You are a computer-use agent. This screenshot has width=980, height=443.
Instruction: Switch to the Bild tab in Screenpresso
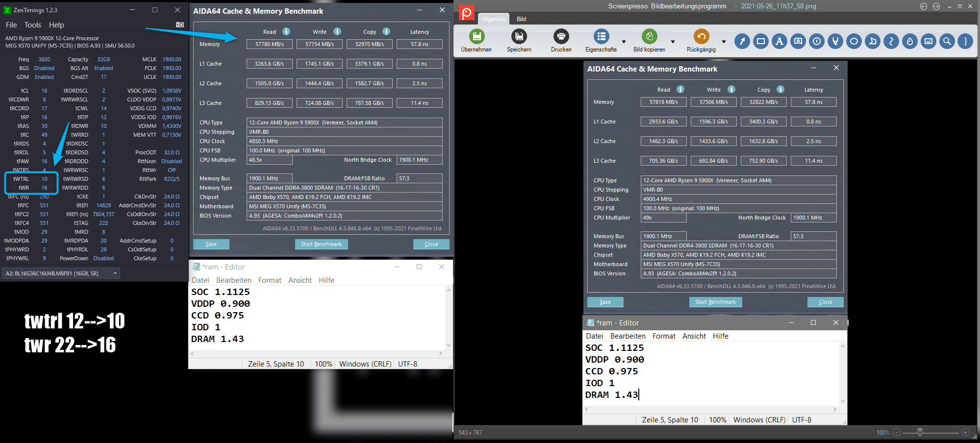[521, 19]
